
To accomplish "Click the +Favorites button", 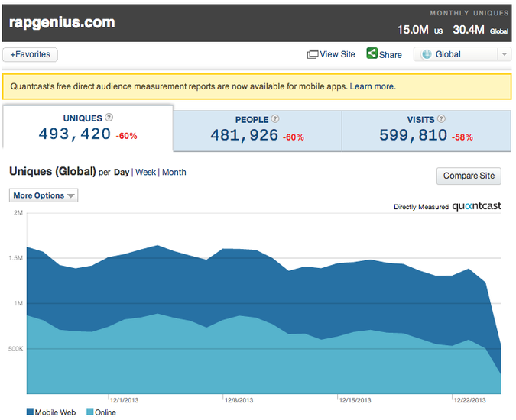I will (x=31, y=54).
